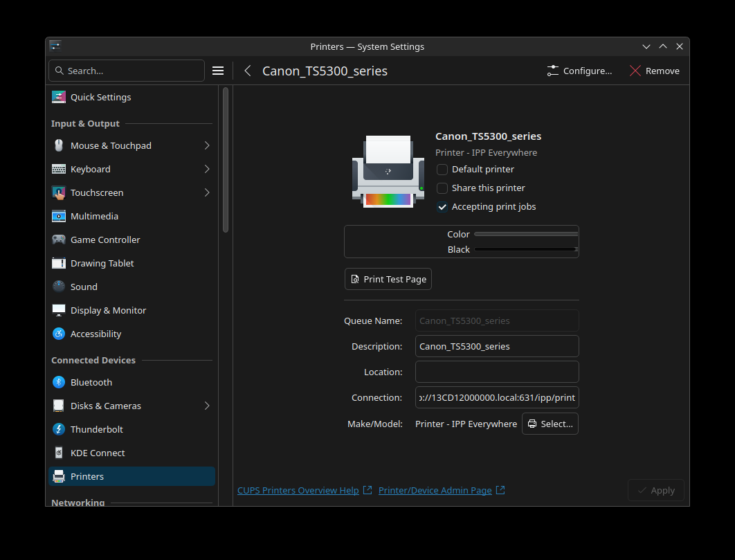Uncheck Accepting print jobs
735x560 pixels.
point(442,207)
